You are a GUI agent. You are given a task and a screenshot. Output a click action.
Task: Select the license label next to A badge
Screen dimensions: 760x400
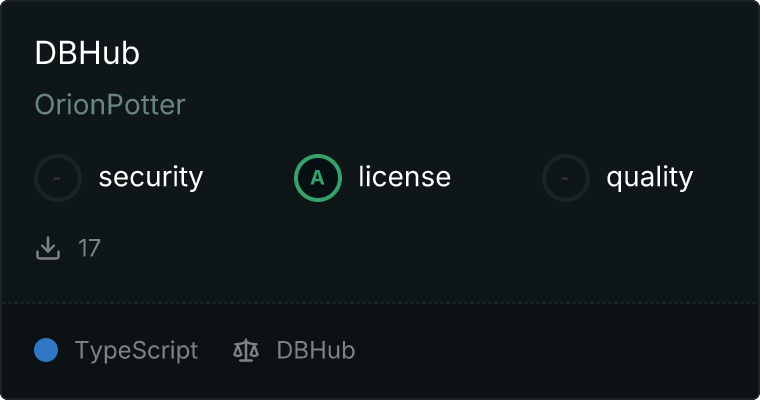click(x=405, y=176)
